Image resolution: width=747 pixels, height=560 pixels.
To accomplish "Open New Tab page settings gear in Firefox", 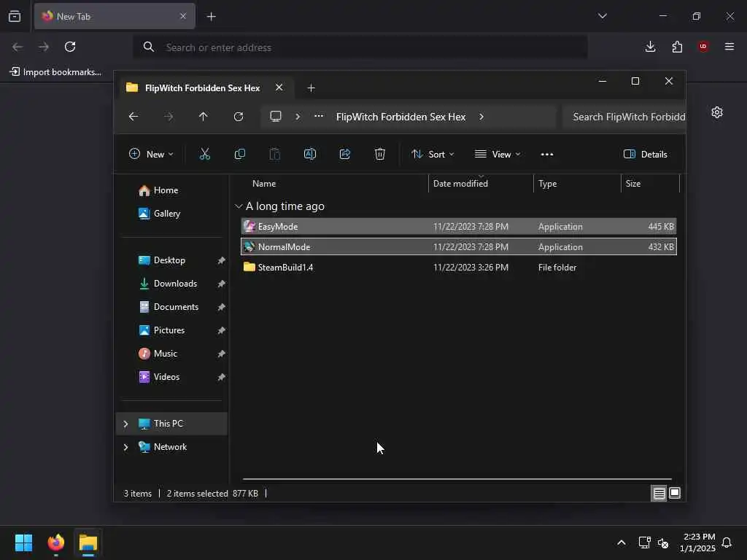I will tap(717, 112).
